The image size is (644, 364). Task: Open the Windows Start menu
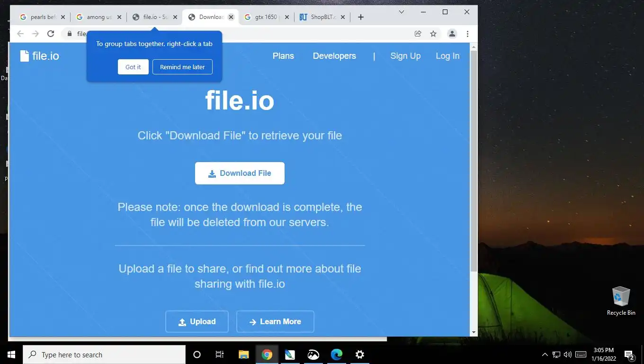click(x=11, y=355)
